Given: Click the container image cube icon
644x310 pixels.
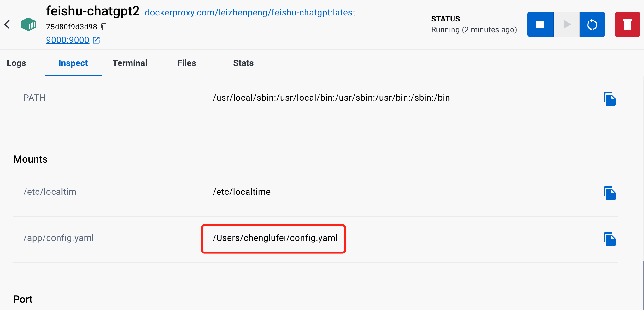Looking at the screenshot, I should [28, 24].
